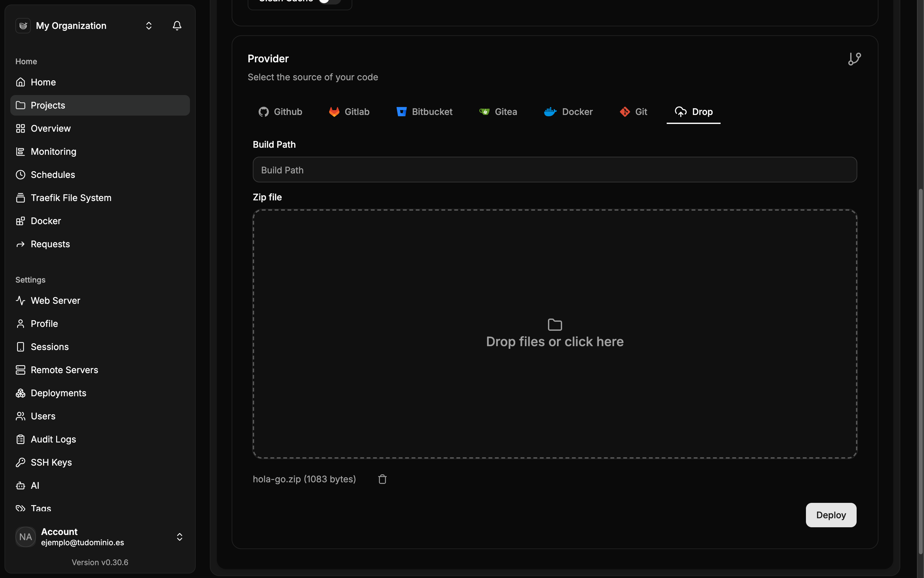Open the Requests page
The height and width of the screenshot is (578, 924).
(x=100, y=244)
